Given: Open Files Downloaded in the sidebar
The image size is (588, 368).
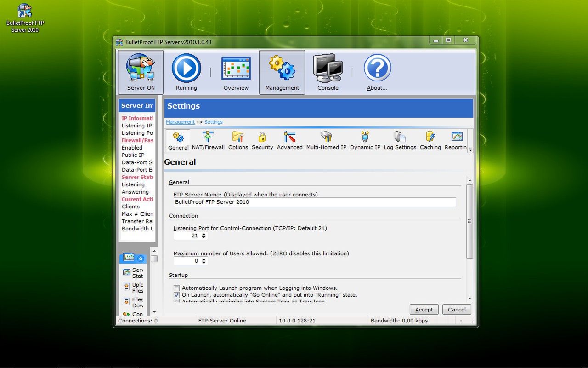Looking at the screenshot, I should pos(133,302).
